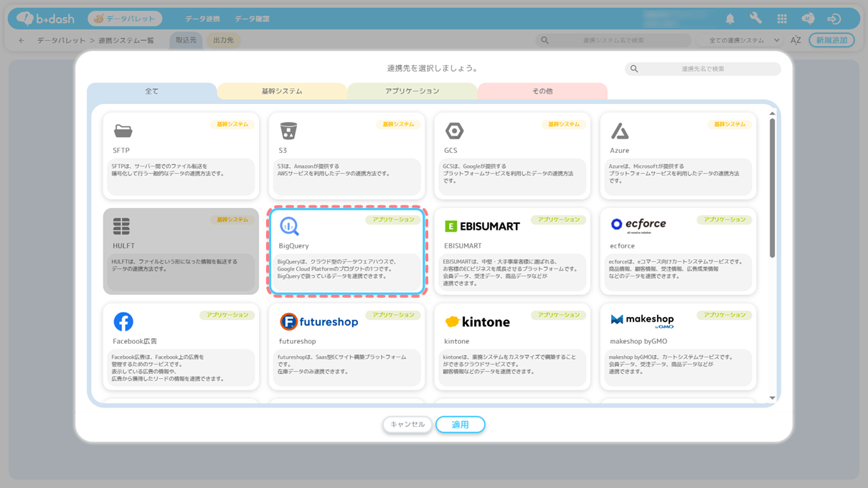Viewport: 868px width, 488px height.
Task: Click the アプリケーション badge on kintone
Action: (559, 315)
